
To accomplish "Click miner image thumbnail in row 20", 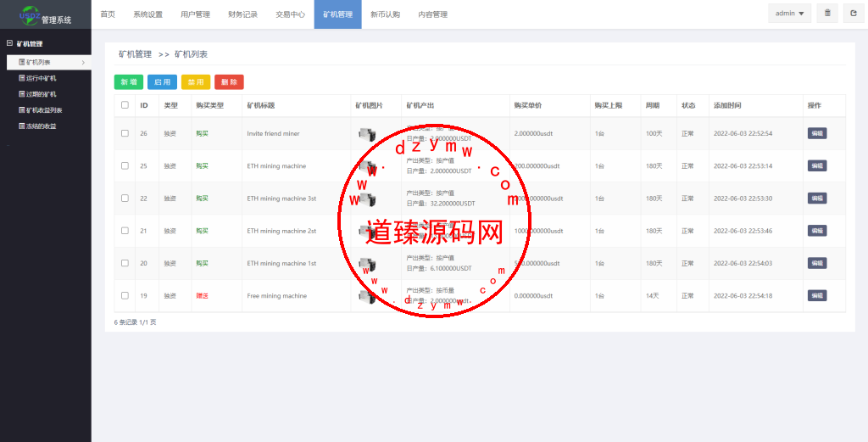I will click(367, 264).
